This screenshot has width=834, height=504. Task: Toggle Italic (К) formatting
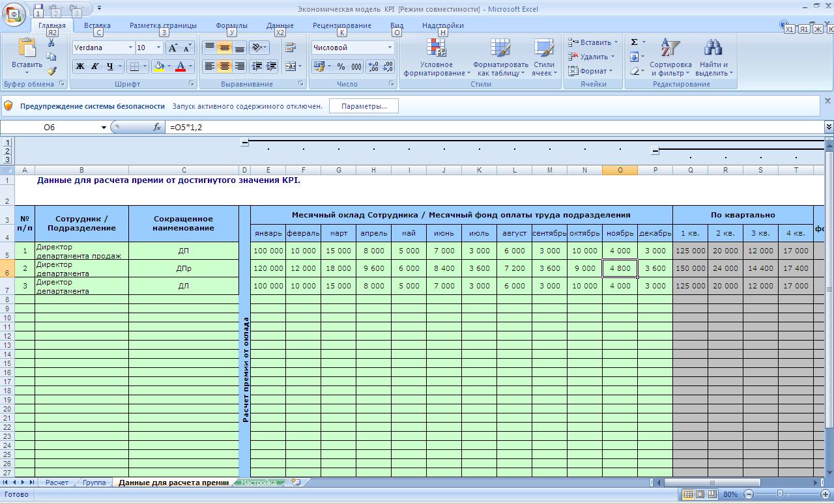[94, 66]
